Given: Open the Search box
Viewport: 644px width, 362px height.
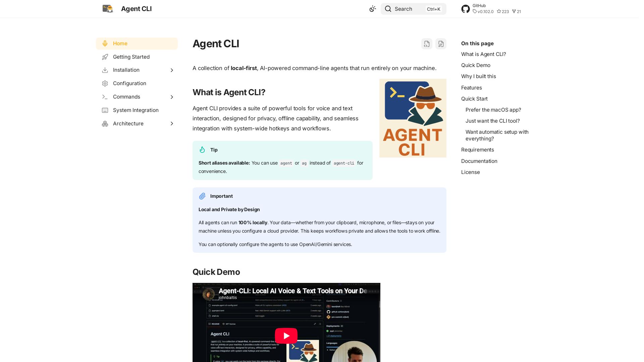Looking at the screenshot, I should point(413,9).
